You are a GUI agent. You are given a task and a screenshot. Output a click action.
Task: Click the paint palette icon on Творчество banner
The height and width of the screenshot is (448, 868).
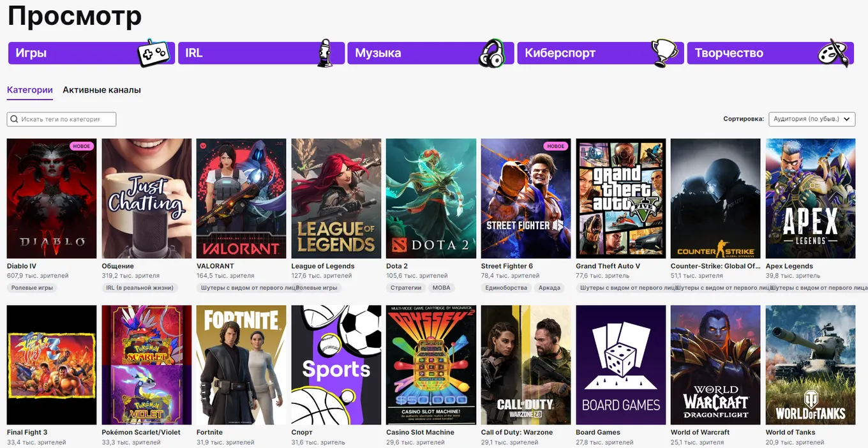835,53
